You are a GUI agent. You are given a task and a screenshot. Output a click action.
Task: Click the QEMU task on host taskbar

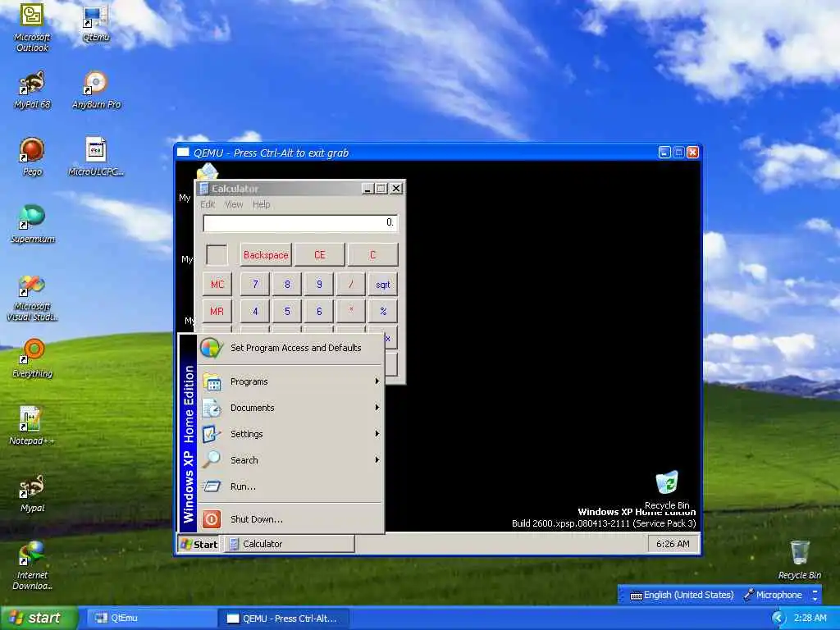(x=283, y=619)
